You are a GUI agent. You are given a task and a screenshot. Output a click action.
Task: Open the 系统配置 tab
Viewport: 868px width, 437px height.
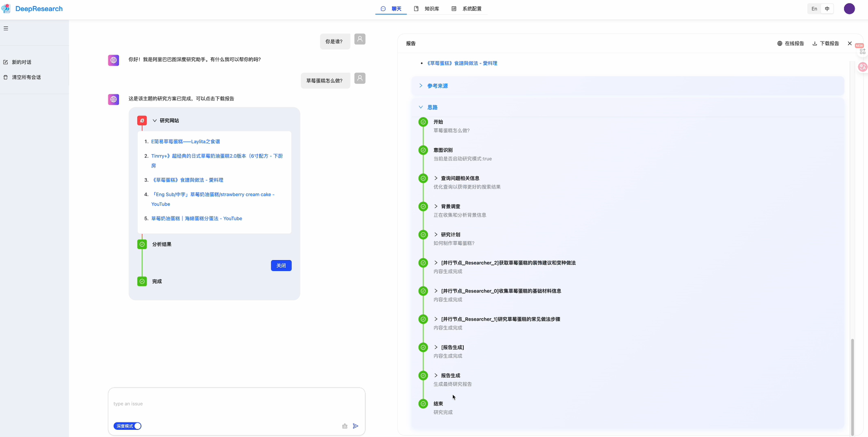pos(466,9)
